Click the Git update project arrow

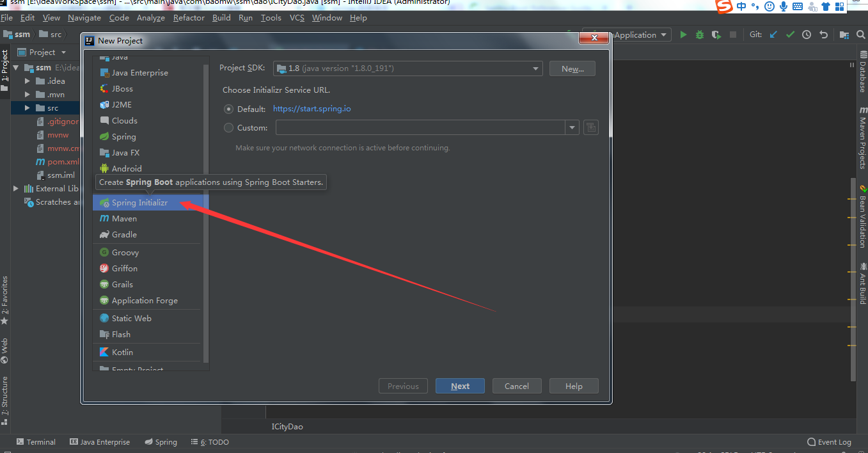coord(773,35)
